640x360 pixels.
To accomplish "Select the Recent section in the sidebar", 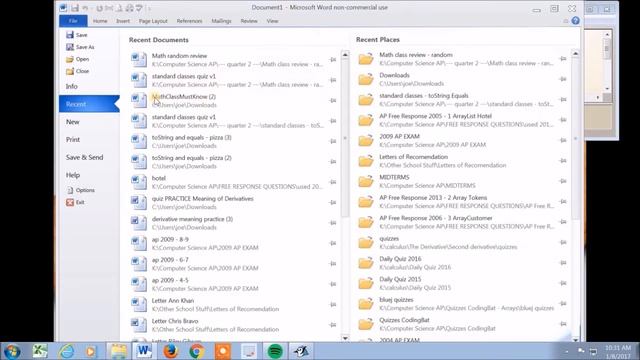I will (x=89, y=104).
